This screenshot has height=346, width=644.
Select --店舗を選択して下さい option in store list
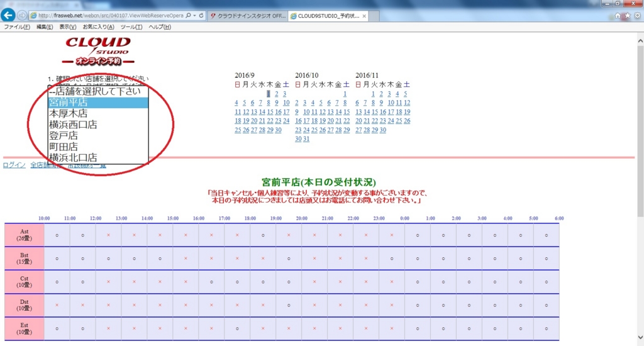pyautogui.click(x=98, y=91)
